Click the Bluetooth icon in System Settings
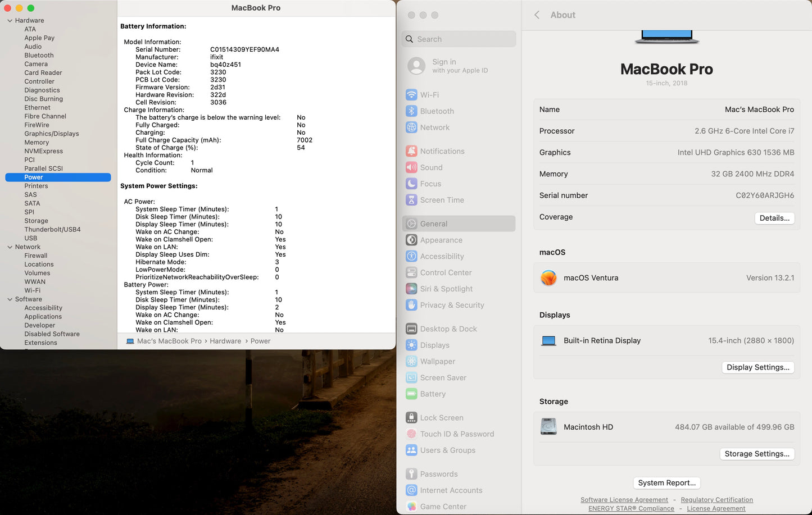The height and width of the screenshot is (515, 812). tap(411, 111)
